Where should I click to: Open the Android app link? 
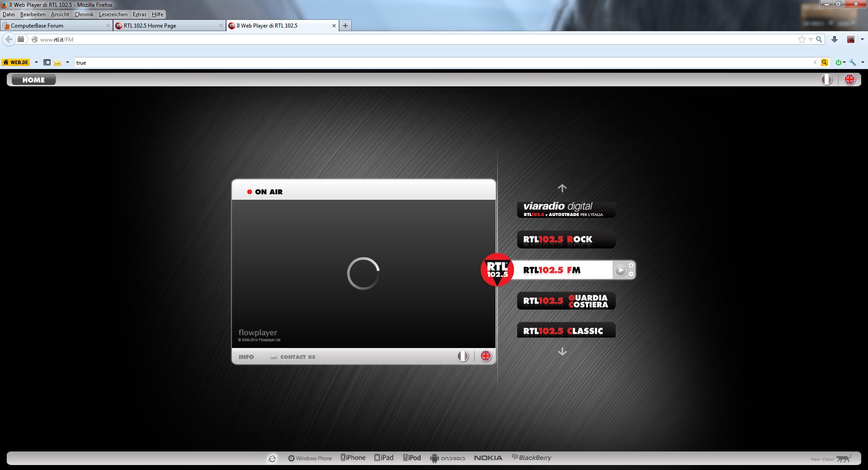pos(448,458)
